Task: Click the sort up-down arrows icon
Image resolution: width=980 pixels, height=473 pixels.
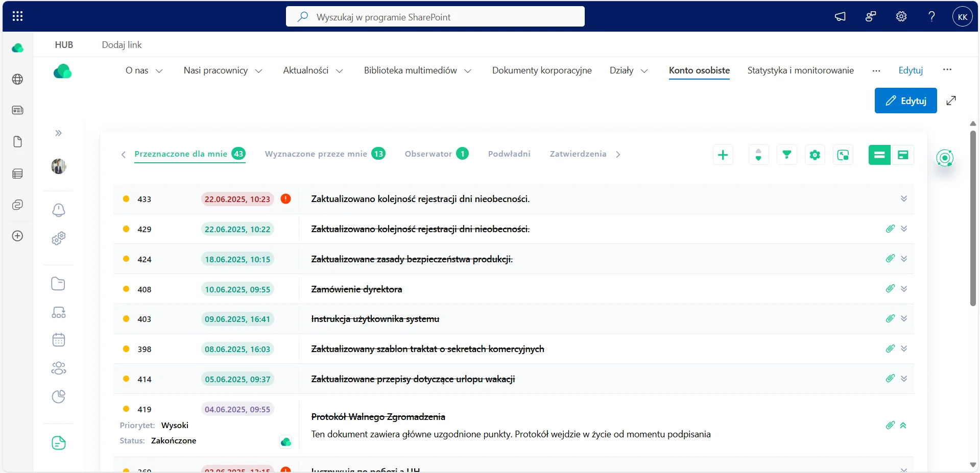Action: 758,155
